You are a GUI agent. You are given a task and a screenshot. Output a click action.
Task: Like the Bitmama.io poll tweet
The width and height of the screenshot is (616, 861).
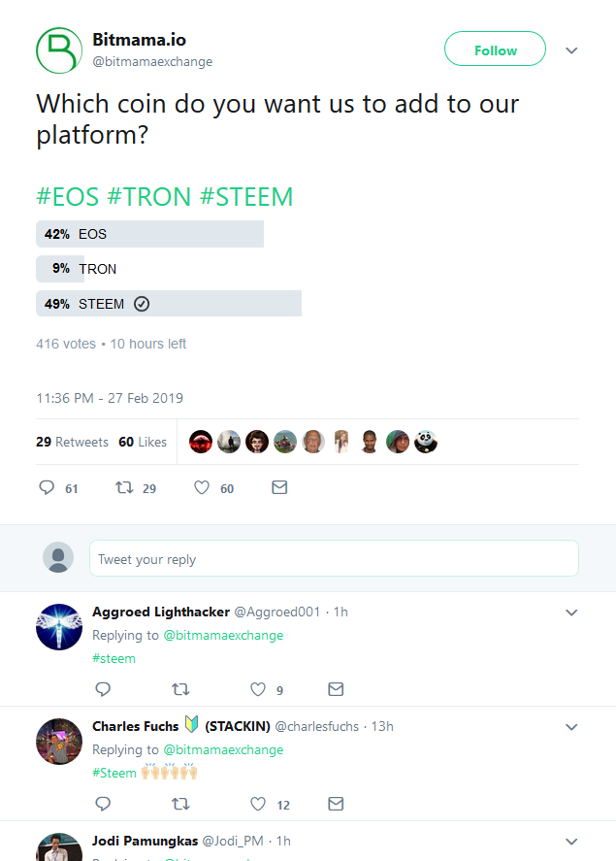pos(202,488)
